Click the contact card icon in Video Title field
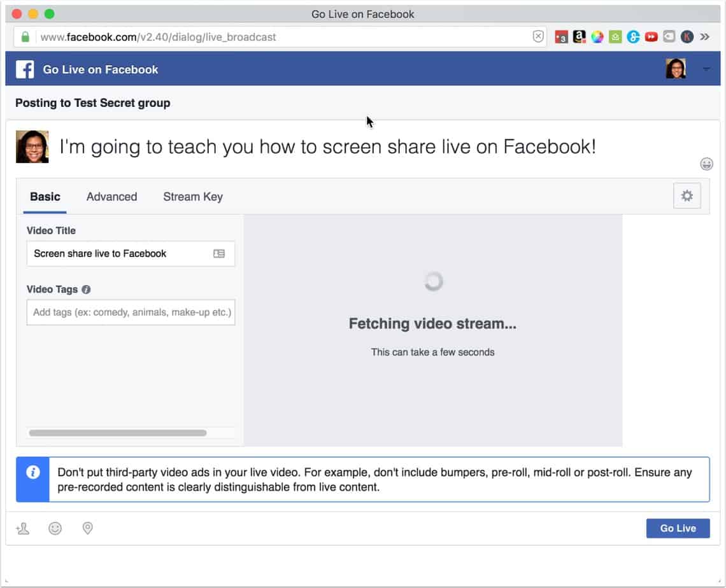The height and width of the screenshot is (588, 726). [x=219, y=253]
